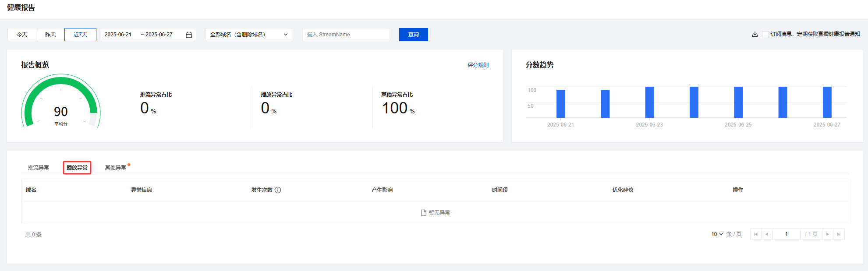Expand the 全部域名 domain dropdown
Screen dimensions: 868x271
(x=249, y=35)
